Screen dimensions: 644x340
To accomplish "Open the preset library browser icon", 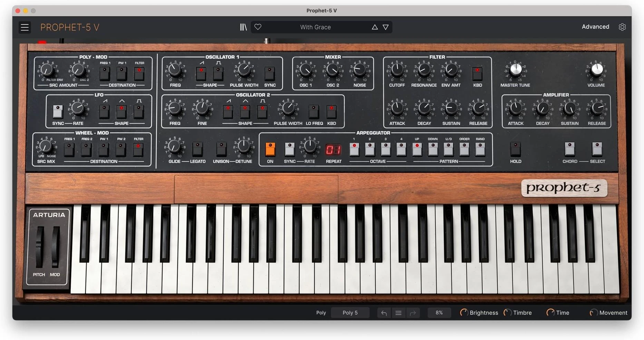I will click(243, 27).
